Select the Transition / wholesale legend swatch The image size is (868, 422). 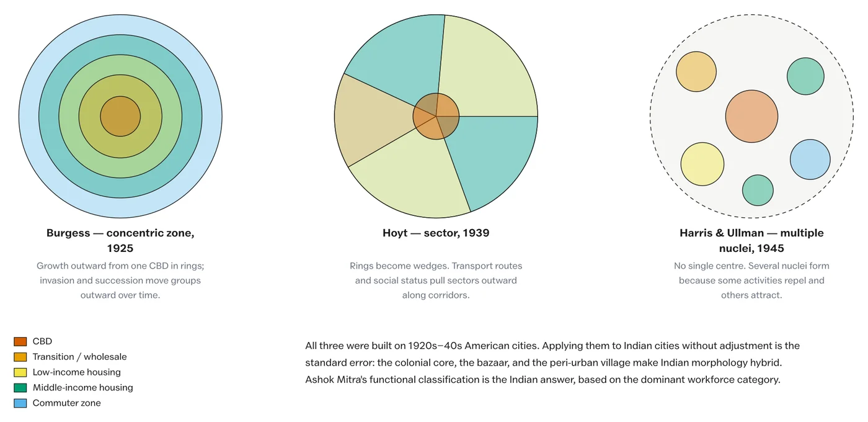coord(20,357)
